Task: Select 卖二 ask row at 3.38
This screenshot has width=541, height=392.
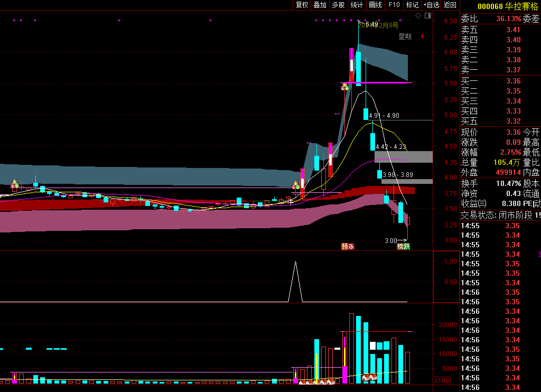Action: point(500,60)
